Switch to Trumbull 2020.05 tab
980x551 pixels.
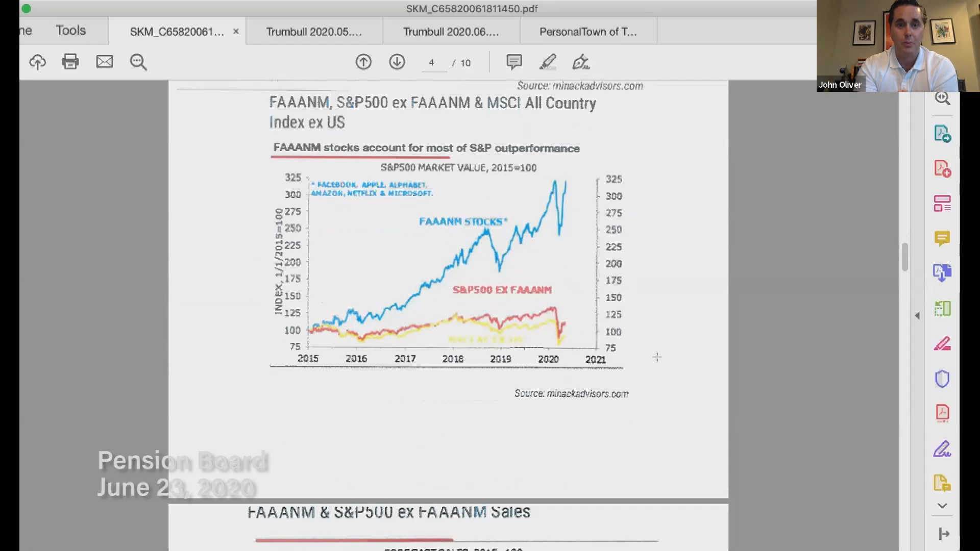pyautogui.click(x=314, y=32)
